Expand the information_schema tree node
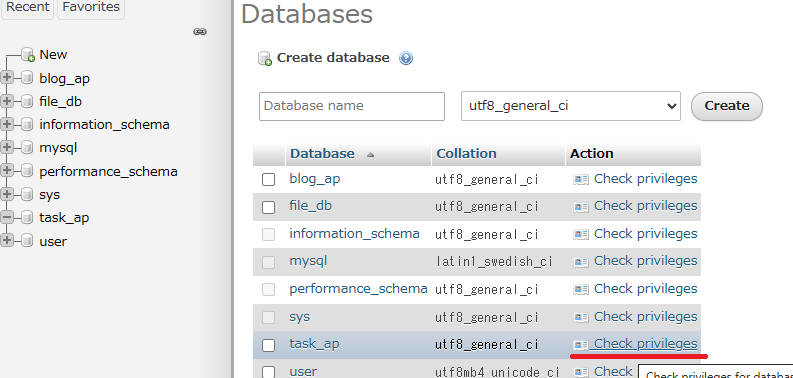Image resolution: width=793 pixels, height=378 pixels. [7, 124]
